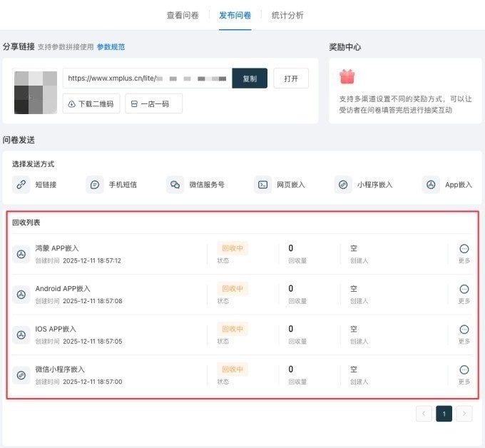Click 回收中 status of Android APP嵌入

233,289
